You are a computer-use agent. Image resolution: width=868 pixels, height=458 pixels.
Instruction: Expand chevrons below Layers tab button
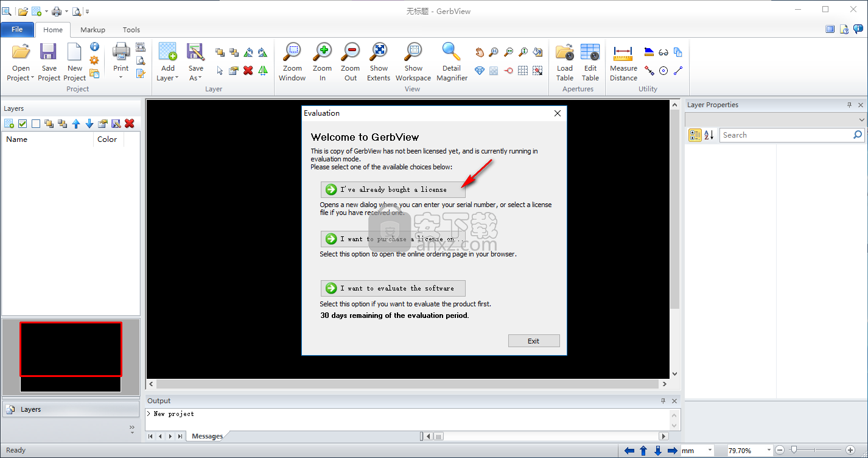pyautogui.click(x=132, y=429)
